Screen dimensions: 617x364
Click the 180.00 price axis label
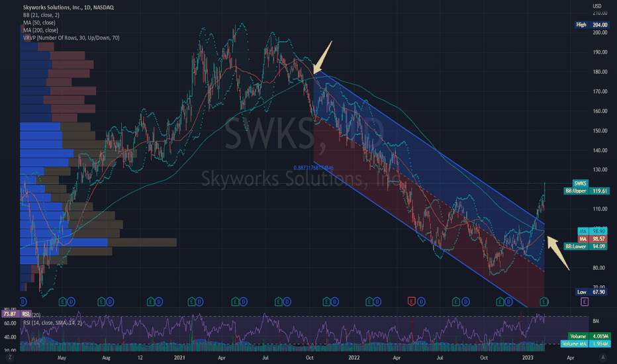pos(600,71)
